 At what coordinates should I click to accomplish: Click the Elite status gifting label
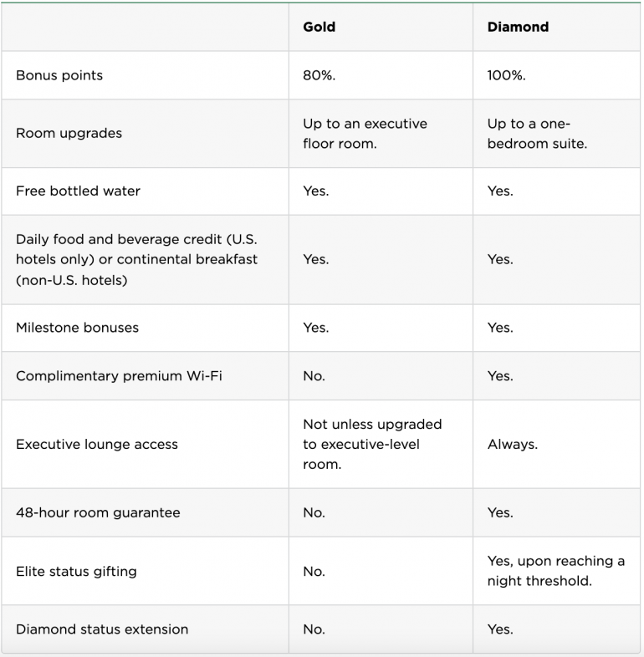(x=76, y=572)
